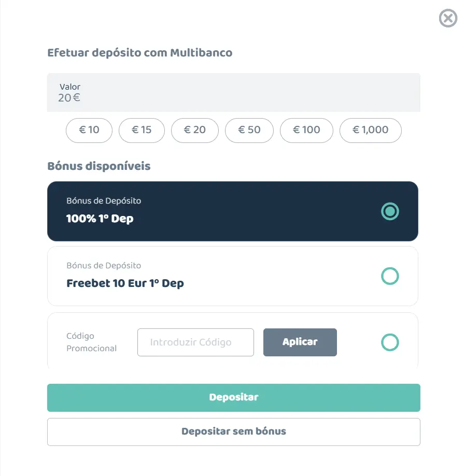Choose the € 100 amount chip
This screenshot has width=465, height=476.
pos(306,130)
